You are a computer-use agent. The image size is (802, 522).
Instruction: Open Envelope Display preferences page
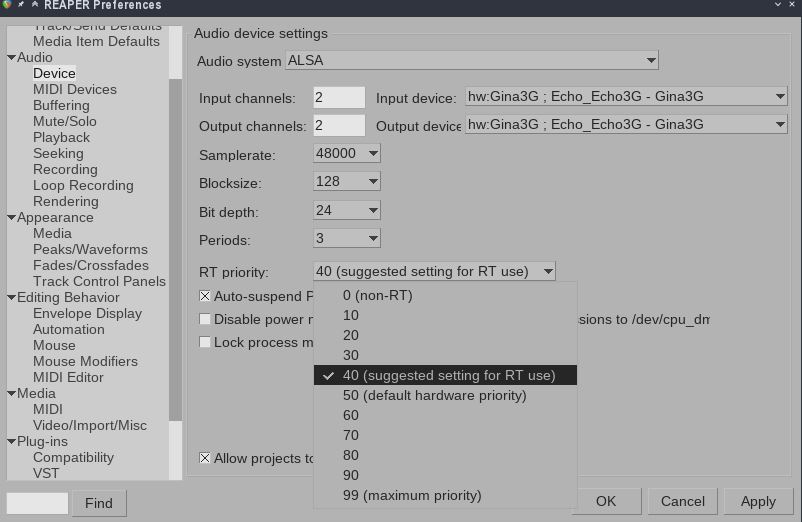click(x=87, y=313)
